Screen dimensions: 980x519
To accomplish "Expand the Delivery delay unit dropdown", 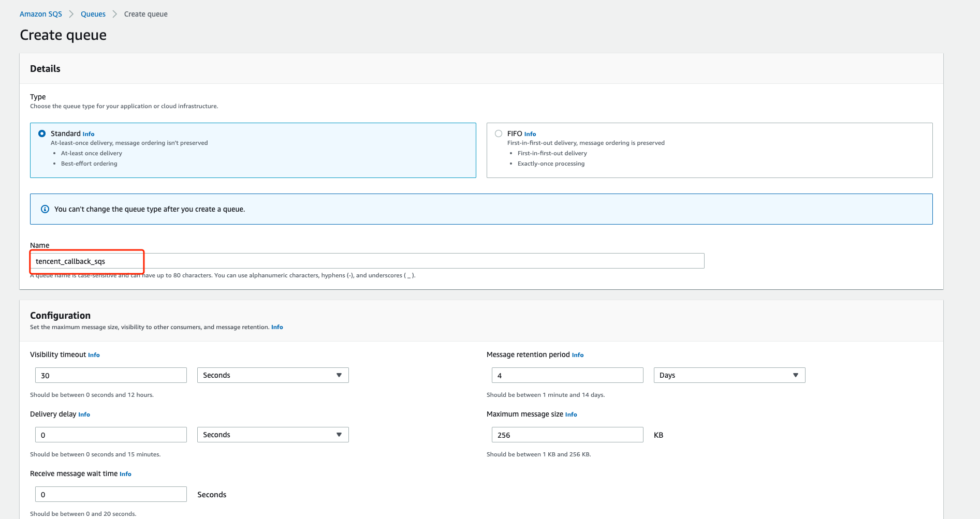I will point(272,435).
